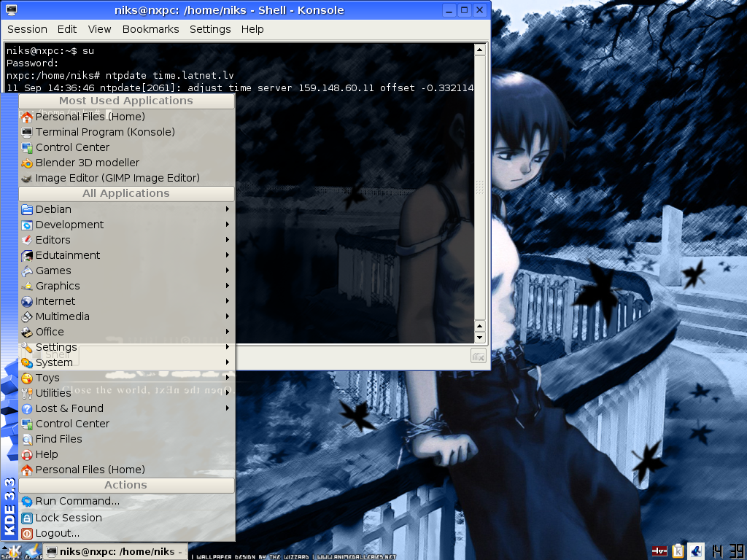Image resolution: width=747 pixels, height=560 pixels.
Task: Click the Lock Session padlock icon
Action: 27,518
